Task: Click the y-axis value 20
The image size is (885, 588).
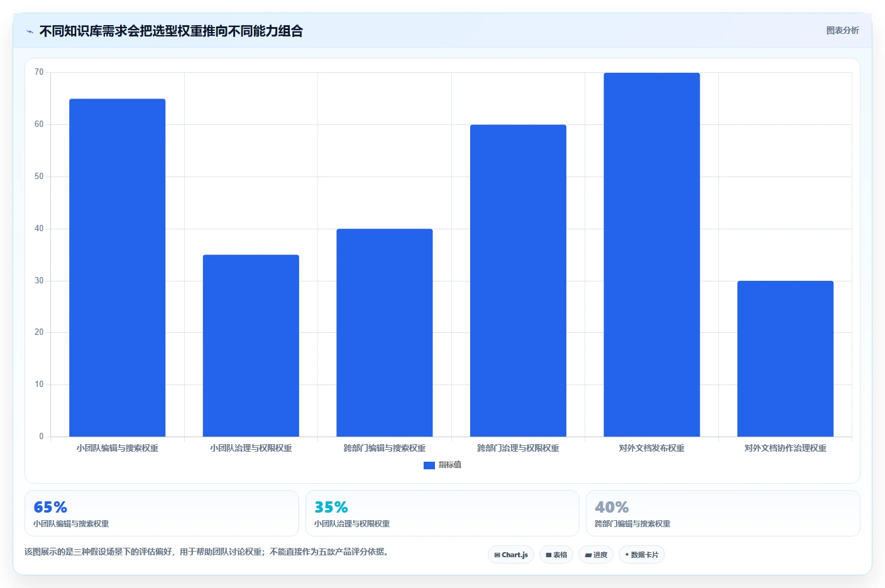Action: pyautogui.click(x=39, y=332)
